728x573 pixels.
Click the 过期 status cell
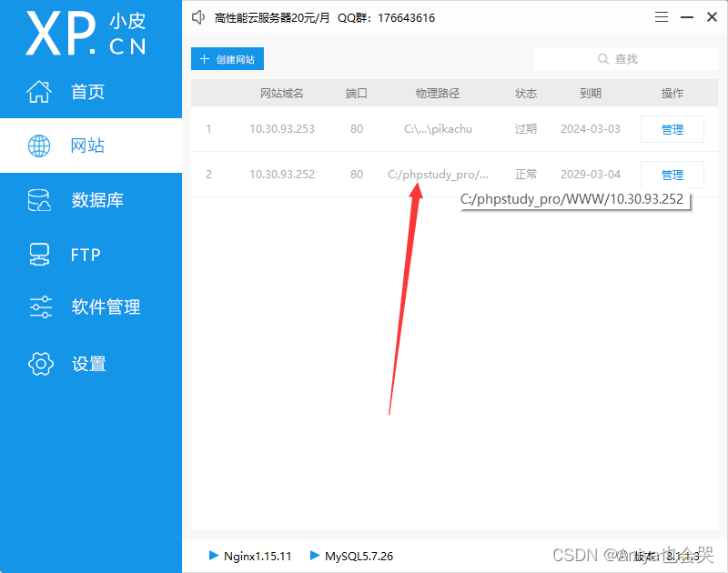pos(526,128)
